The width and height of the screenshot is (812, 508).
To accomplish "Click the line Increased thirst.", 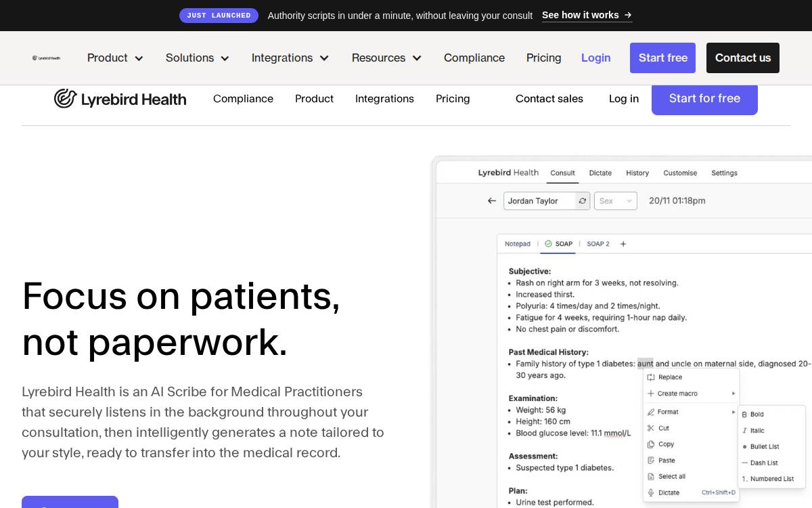I will pos(545,295).
